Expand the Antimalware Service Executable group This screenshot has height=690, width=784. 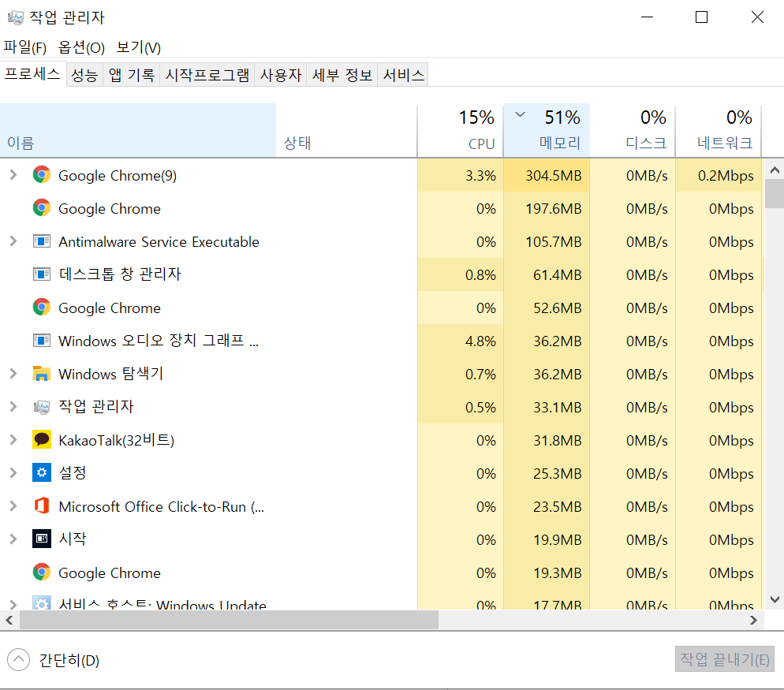(x=13, y=241)
